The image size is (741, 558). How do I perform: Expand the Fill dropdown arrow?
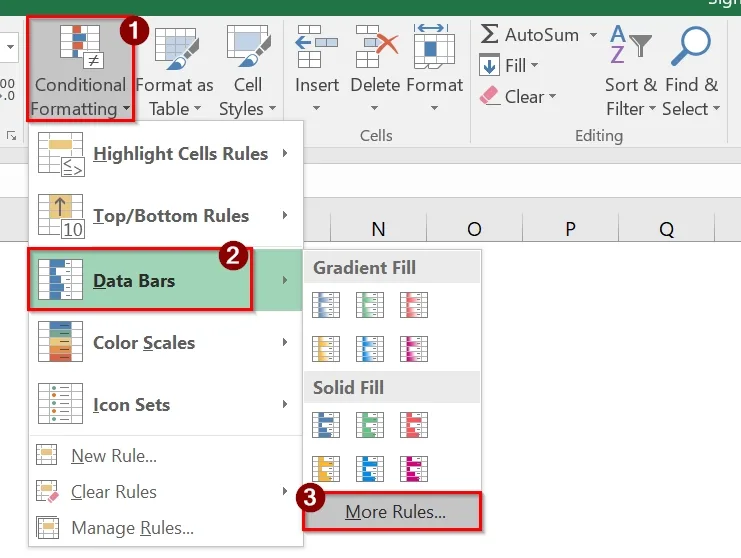tap(534, 65)
